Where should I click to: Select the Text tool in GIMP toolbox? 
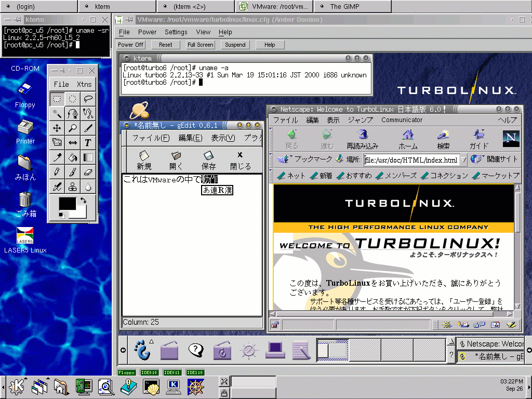[x=88, y=142]
